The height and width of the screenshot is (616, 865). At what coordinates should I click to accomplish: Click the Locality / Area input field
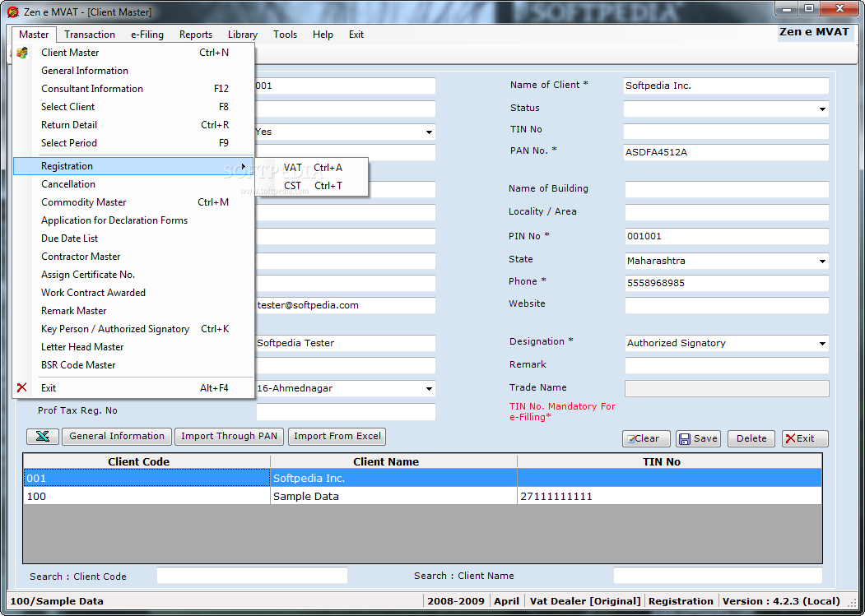click(727, 213)
